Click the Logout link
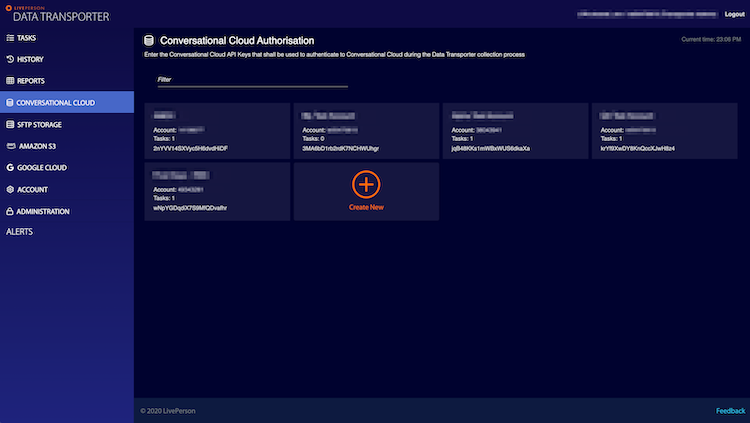 pyautogui.click(x=735, y=14)
